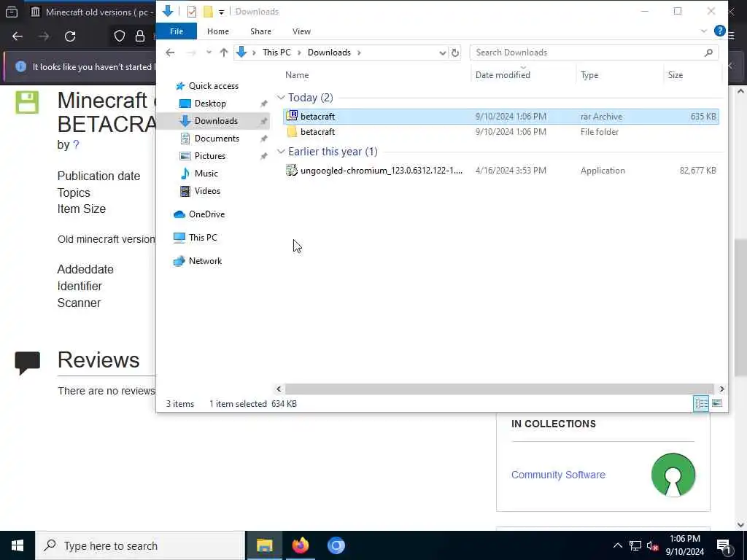Click This PC in the address bar
This screenshot has width=747, height=560.
pyautogui.click(x=276, y=52)
